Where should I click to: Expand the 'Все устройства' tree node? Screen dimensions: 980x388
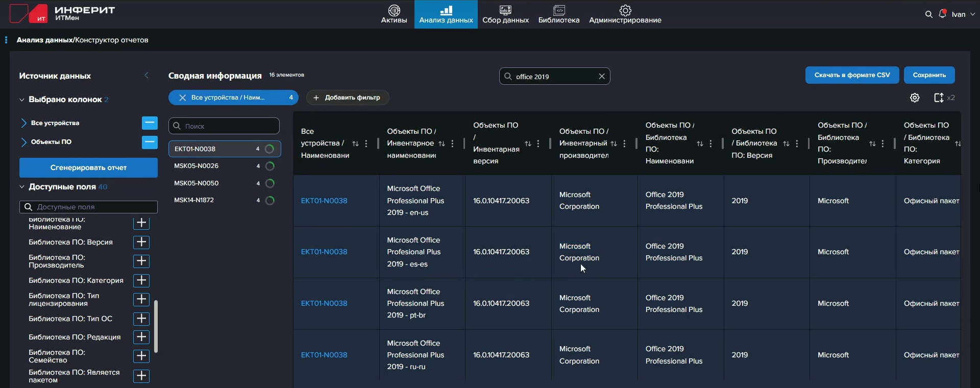23,123
